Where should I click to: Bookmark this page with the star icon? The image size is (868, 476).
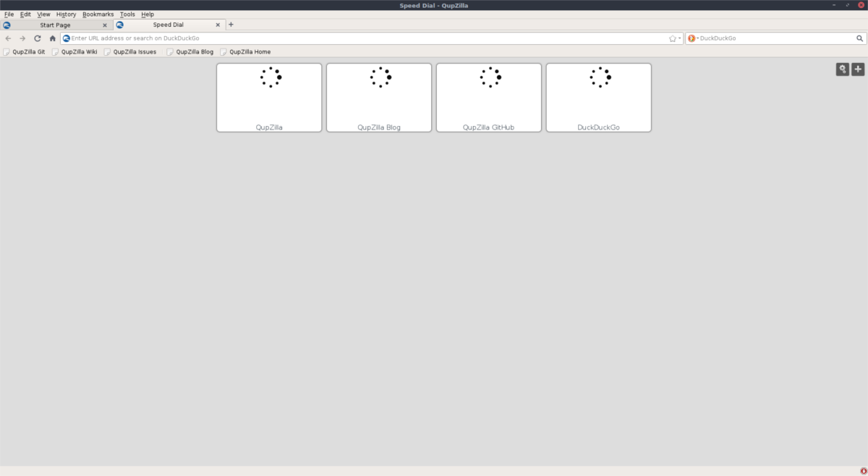click(x=673, y=38)
